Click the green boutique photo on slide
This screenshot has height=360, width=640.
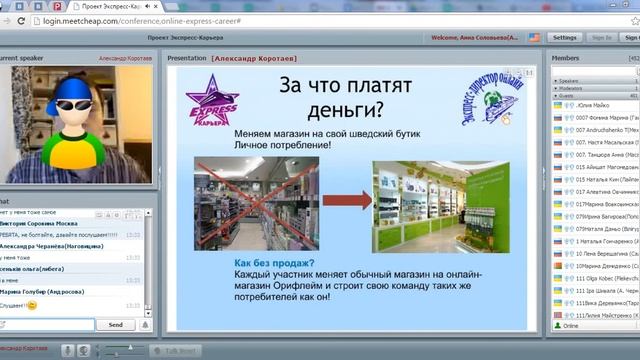(441, 207)
